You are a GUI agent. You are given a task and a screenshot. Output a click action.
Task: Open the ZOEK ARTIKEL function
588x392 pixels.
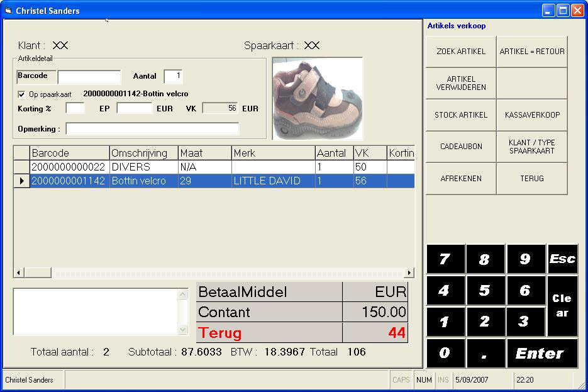(x=462, y=51)
